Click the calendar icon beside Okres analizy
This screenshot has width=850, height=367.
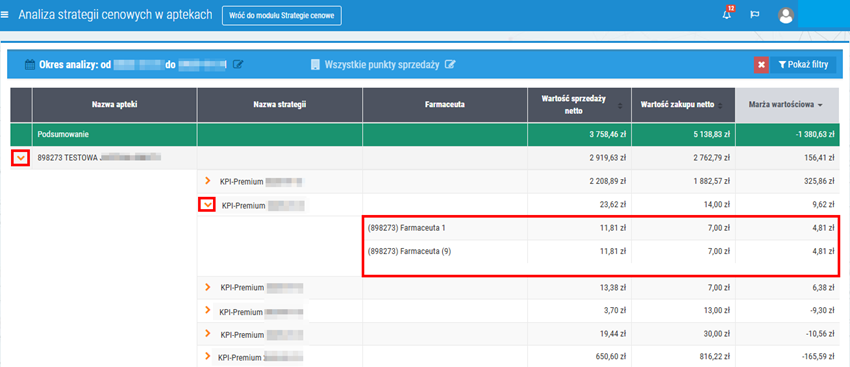(x=30, y=65)
